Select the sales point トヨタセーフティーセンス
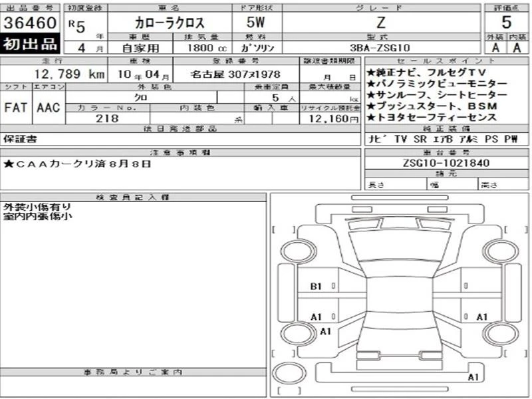Screen dimensions: 532x399 432,117
